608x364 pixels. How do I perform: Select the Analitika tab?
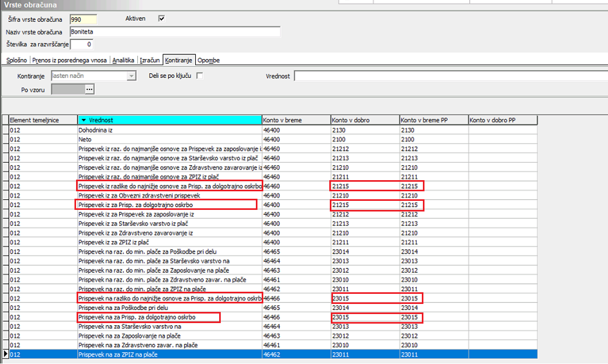click(x=123, y=61)
